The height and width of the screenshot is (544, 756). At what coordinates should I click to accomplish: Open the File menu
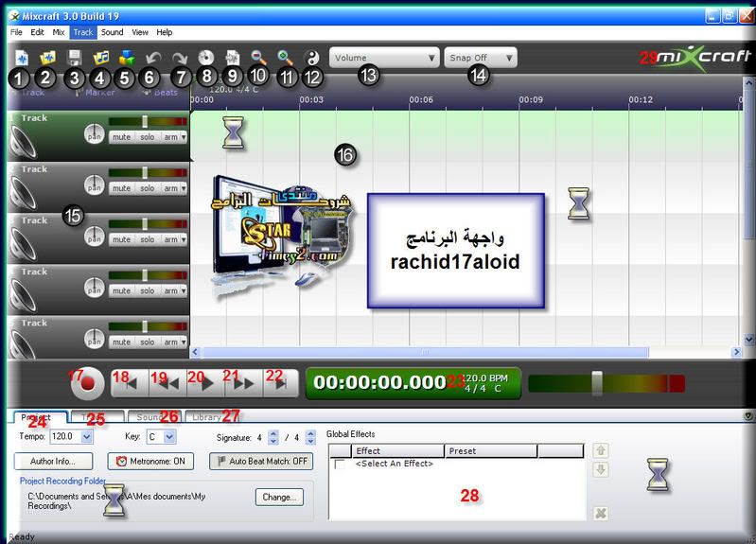coord(16,32)
